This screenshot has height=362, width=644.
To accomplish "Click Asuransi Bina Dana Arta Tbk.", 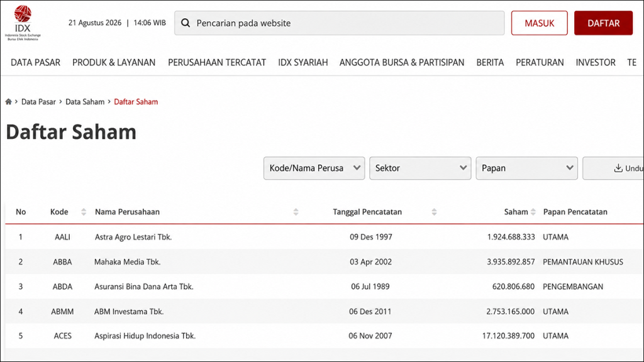I will 144,287.
